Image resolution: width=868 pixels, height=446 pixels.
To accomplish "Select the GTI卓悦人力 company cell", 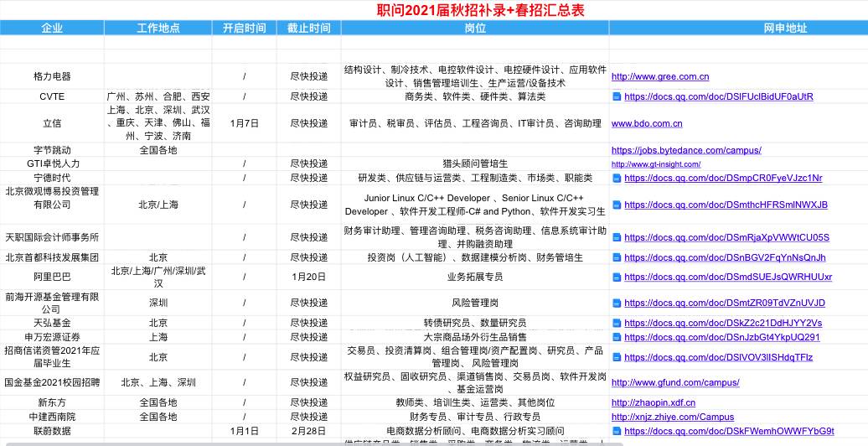I will [52, 164].
